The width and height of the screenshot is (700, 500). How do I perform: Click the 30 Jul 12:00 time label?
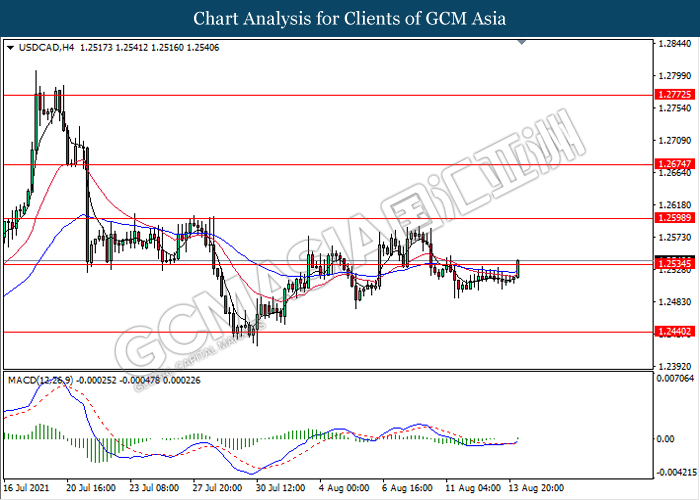281,488
